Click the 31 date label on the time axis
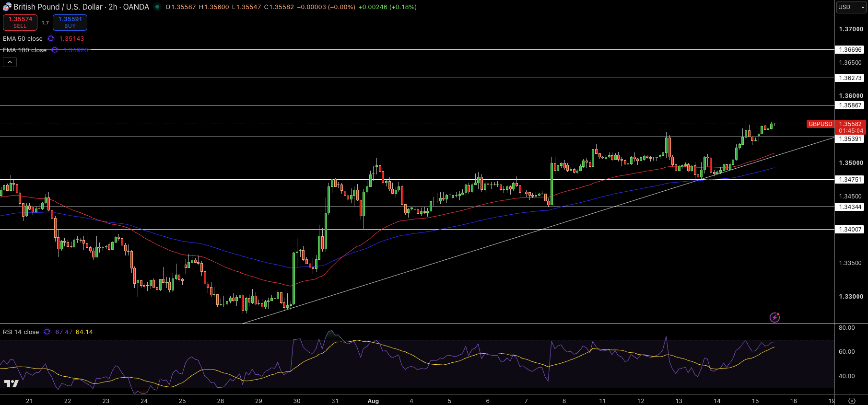868x405 pixels. [x=335, y=401]
